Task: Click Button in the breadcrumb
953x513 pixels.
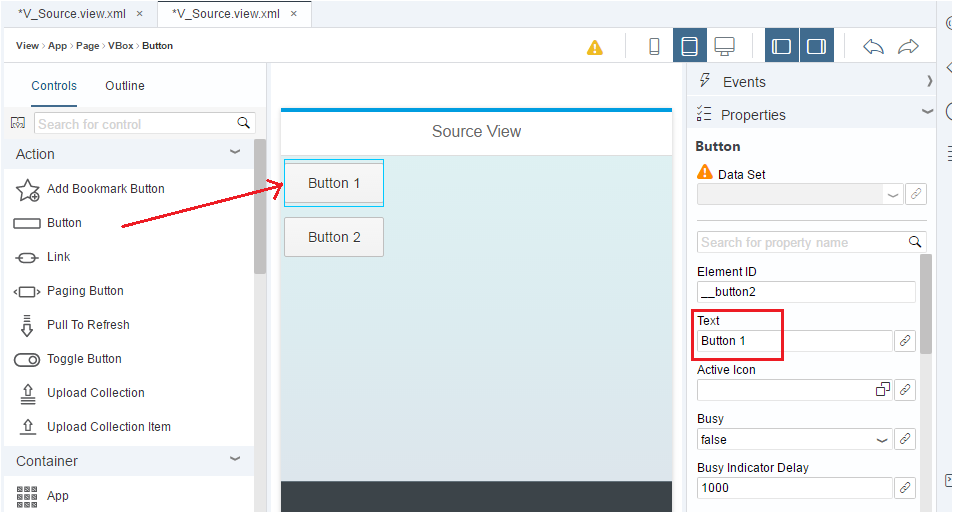Action: (x=157, y=46)
